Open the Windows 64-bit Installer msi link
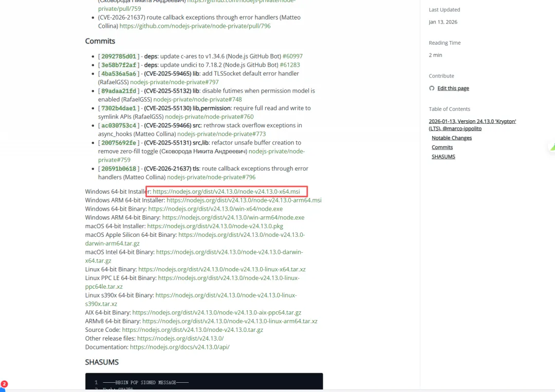555x392 pixels. click(226, 192)
